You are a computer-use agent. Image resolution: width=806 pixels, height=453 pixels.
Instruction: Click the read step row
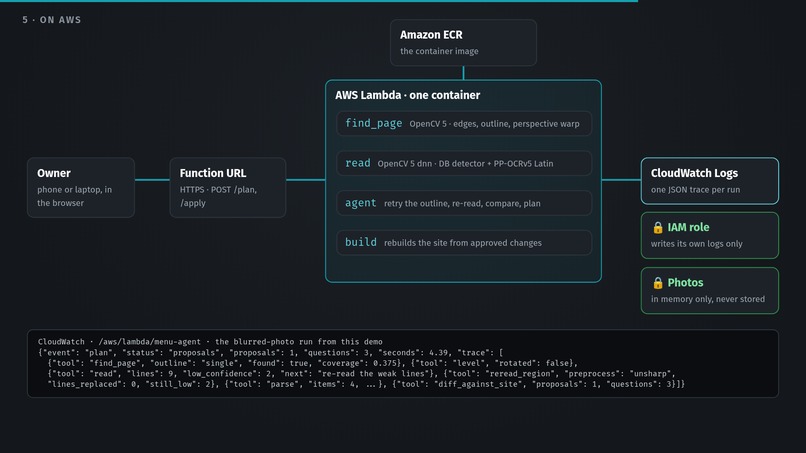tap(464, 163)
